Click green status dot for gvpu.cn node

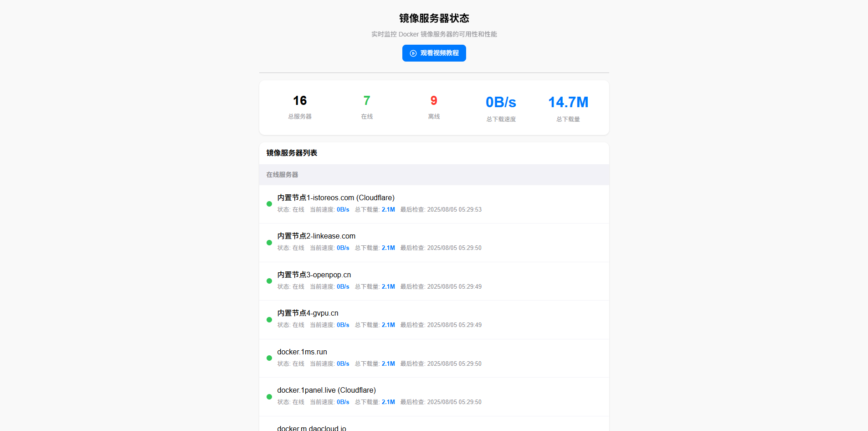tap(269, 320)
